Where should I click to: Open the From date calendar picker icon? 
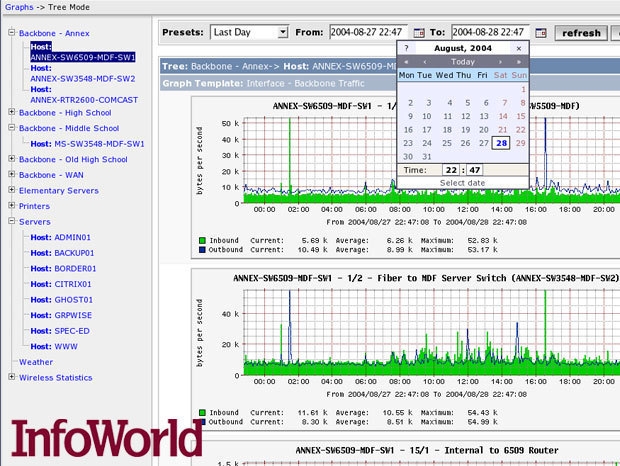coord(419,33)
